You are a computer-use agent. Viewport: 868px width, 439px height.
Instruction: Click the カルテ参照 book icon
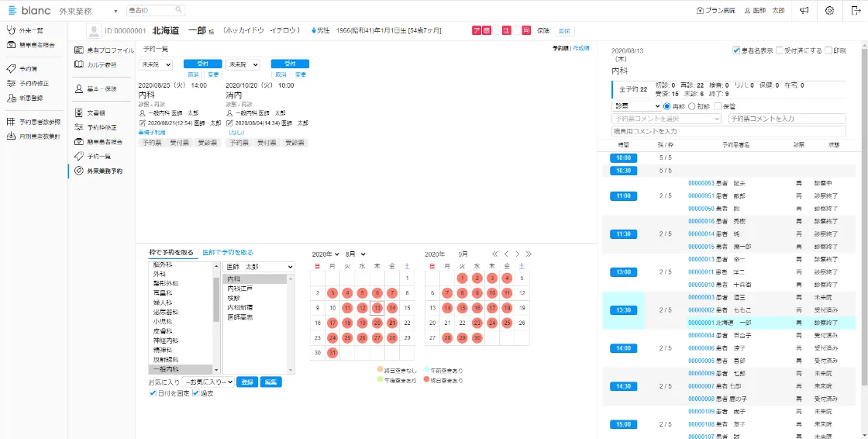tap(78, 65)
